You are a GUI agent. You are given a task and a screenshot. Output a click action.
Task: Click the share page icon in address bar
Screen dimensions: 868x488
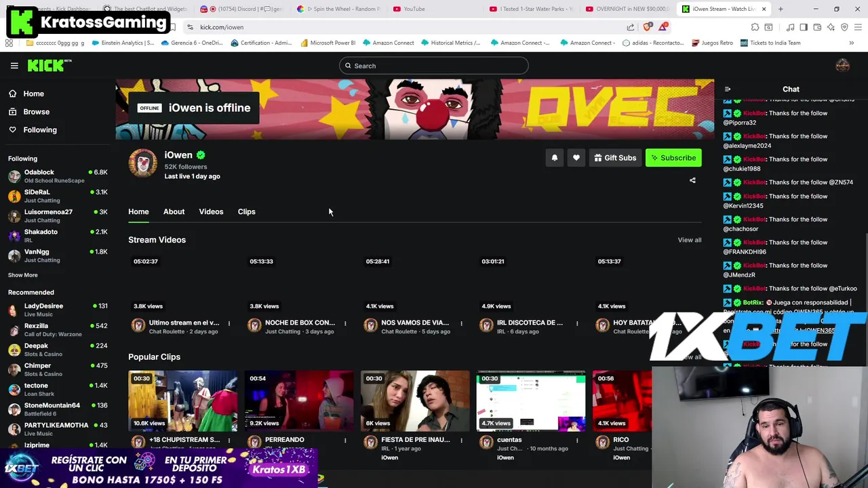tap(631, 27)
